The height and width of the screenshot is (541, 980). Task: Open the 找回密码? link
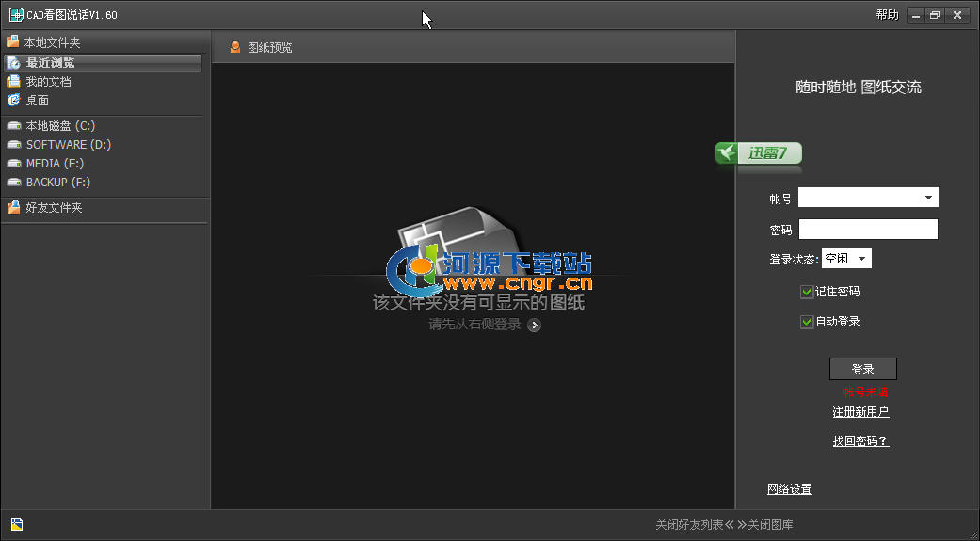coord(860,441)
